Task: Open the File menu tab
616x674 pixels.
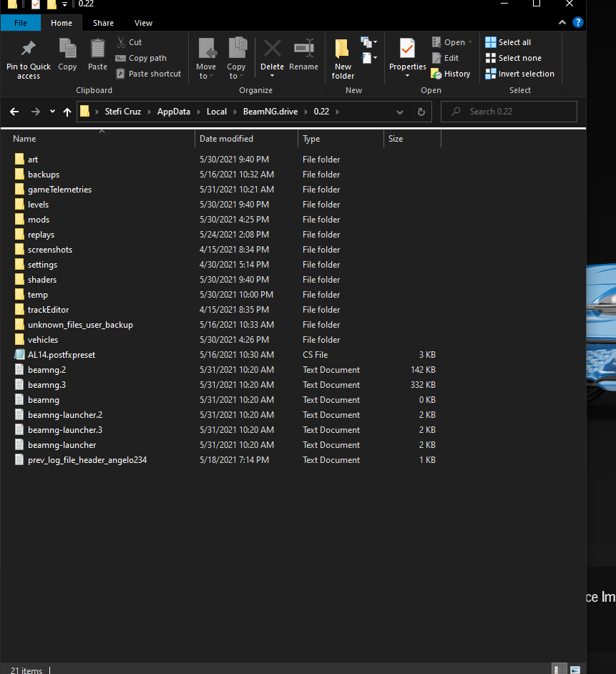Action: pos(21,23)
